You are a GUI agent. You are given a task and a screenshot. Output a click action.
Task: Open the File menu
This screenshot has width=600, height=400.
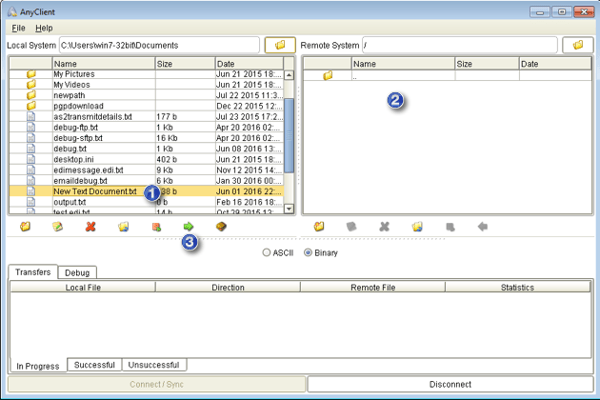[x=18, y=28]
